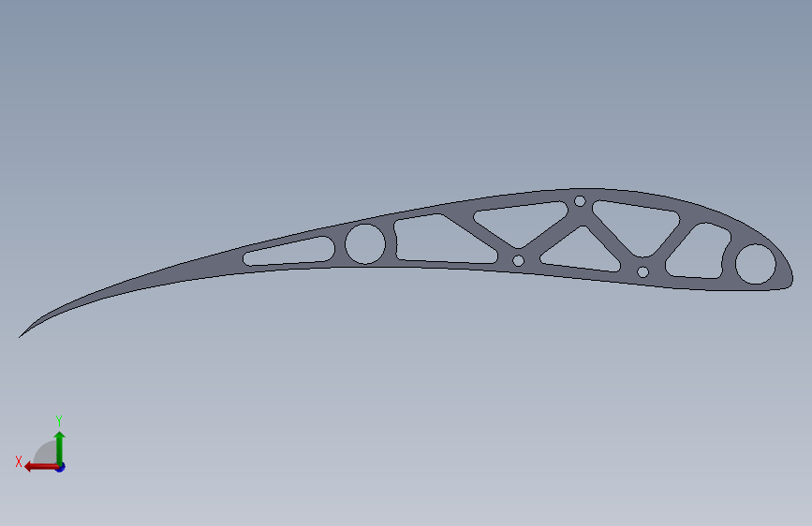
Task: Click the green Y axis arrow of the triad
Action: click(60, 447)
